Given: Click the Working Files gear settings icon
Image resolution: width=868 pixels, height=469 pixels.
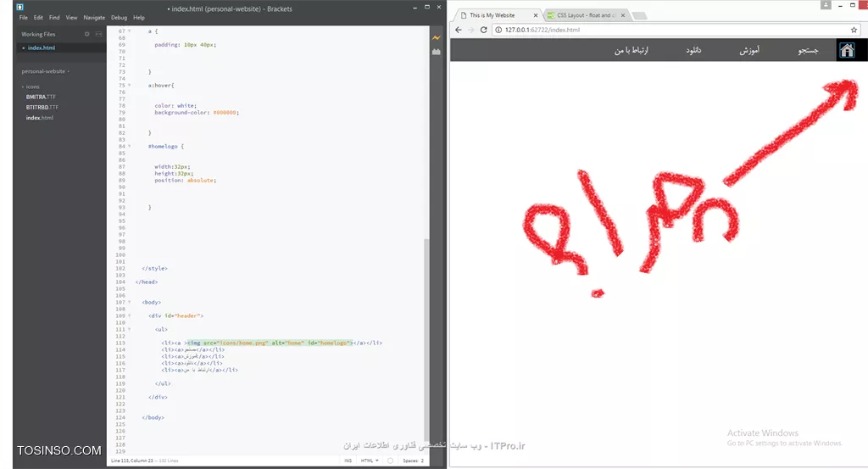Looking at the screenshot, I should coord(87,34).
